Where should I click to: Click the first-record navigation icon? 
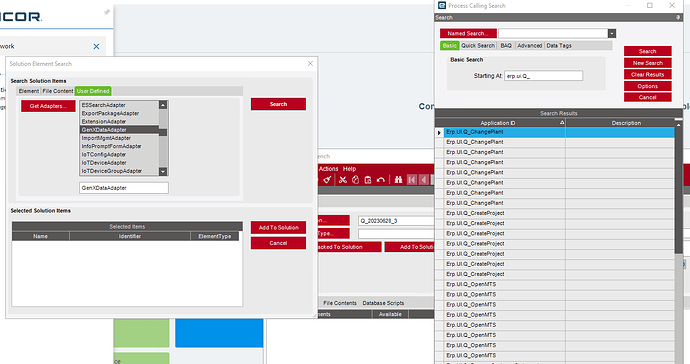(412, 180)
